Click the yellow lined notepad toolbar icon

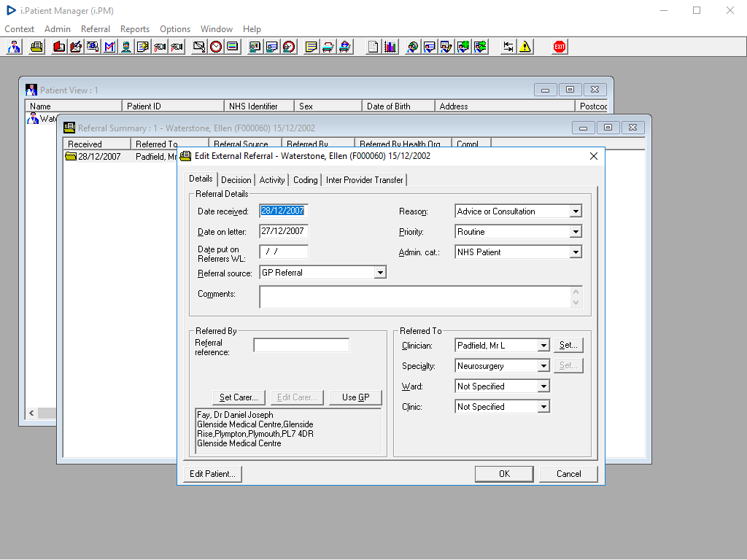[x=311, y=47]
